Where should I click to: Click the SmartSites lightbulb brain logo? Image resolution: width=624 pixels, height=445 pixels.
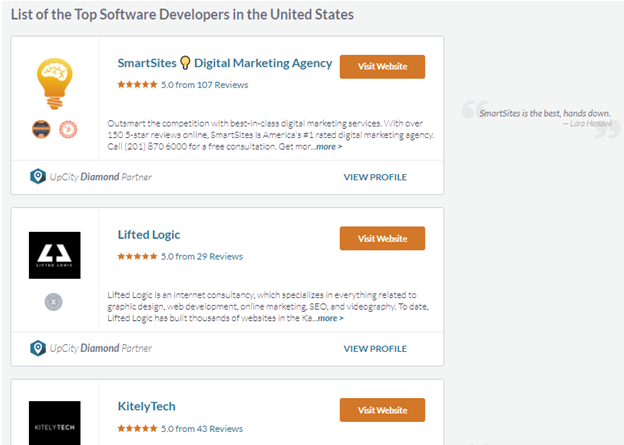click(x=55, y=84)
